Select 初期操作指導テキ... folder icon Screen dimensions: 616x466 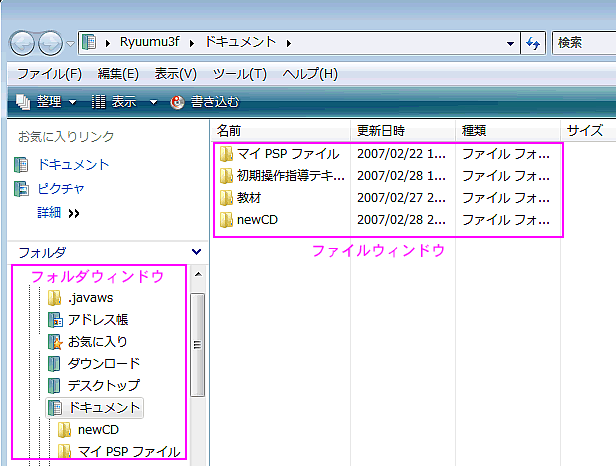point(226,176)
